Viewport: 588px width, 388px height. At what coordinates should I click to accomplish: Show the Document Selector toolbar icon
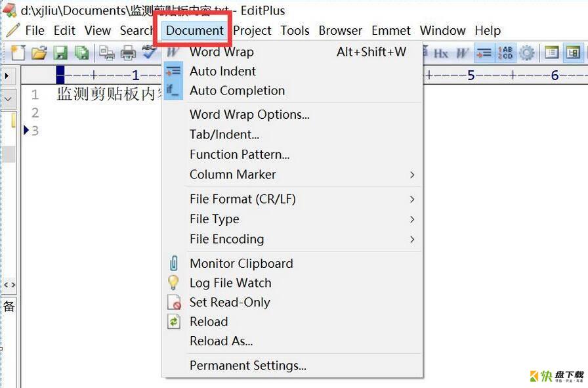coord(552,53)
